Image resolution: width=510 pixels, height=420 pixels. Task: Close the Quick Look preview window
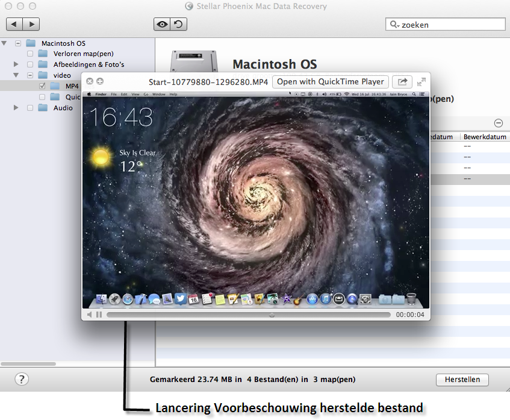point(90,81)
